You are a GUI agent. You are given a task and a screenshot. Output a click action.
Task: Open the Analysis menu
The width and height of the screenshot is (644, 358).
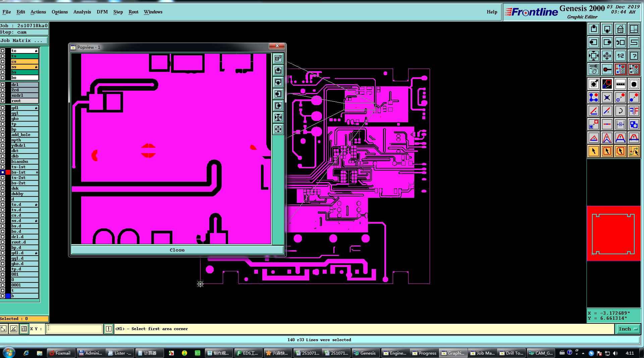(x=82, y=12)
